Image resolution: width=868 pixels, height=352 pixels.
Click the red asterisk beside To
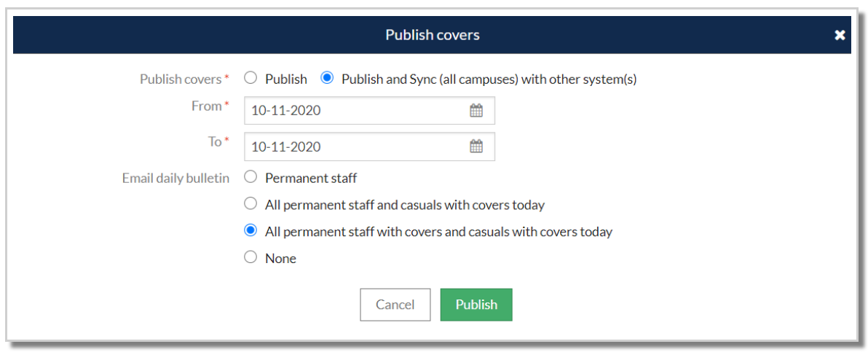pos(226,141)
